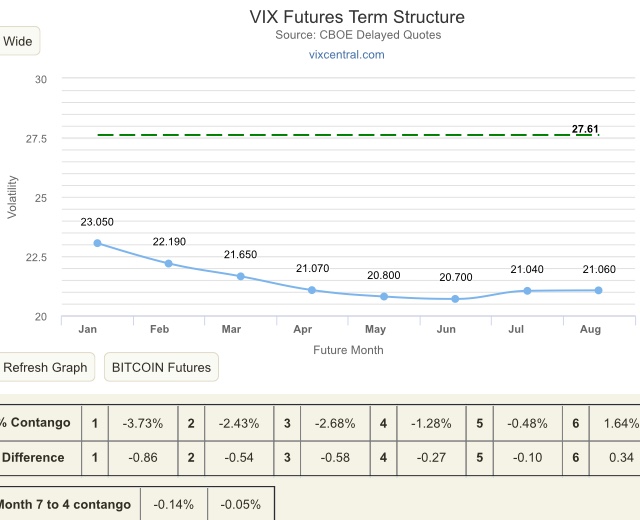This screenshot has height=520, width=640.
Task: Click the Jul data point at 21.040
Action: click(x=527, y=291)
